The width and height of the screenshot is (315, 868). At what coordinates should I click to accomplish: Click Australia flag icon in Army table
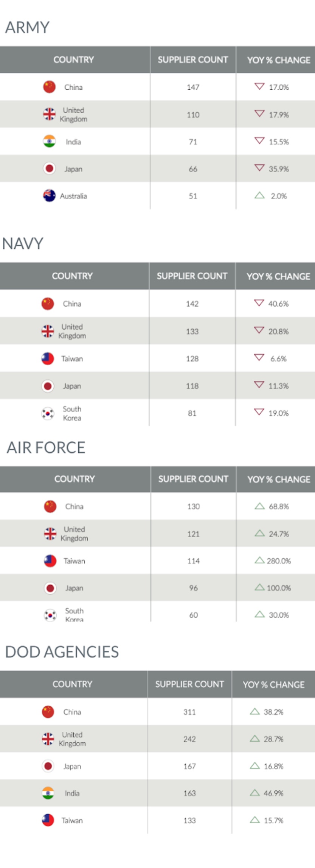coord(49,196)
